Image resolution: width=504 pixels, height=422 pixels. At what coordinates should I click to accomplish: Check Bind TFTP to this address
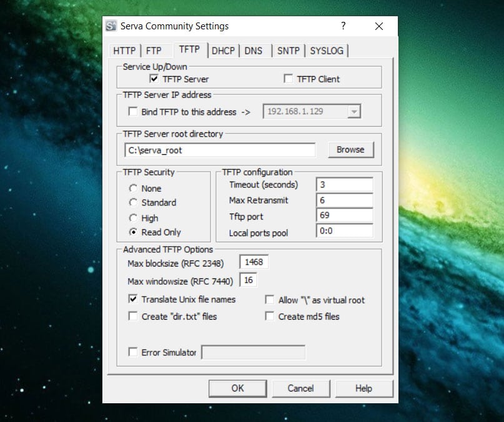pyautogui.click(x=133, y=112)
